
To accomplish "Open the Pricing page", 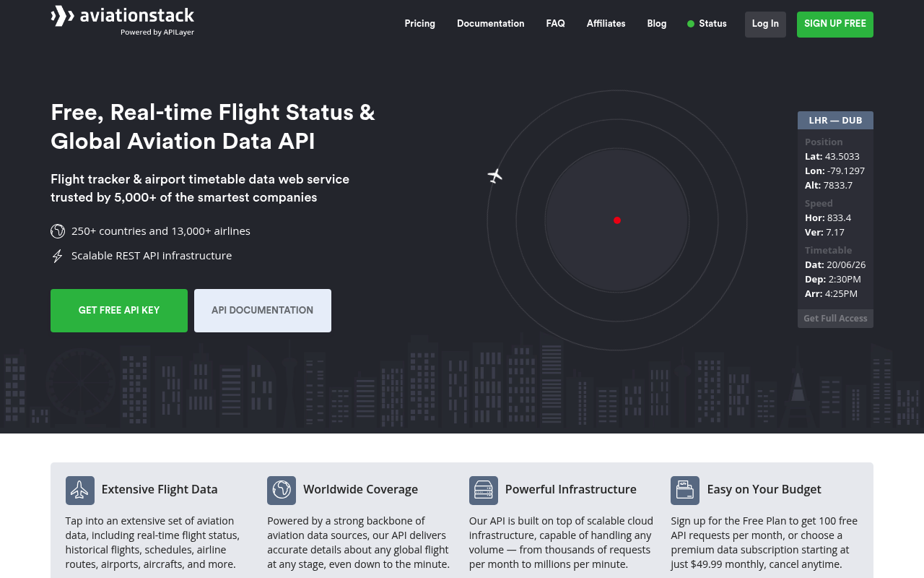I will [x=420, y=24].
